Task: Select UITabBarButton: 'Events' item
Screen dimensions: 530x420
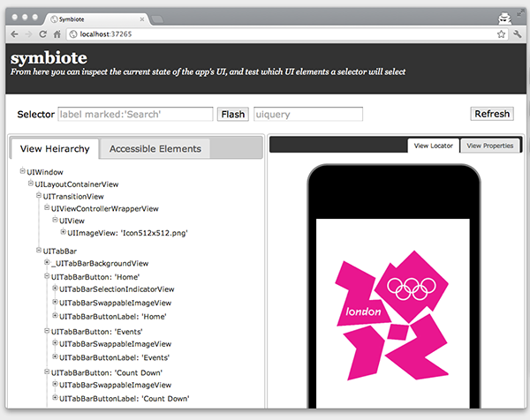Action: [96, 332]
